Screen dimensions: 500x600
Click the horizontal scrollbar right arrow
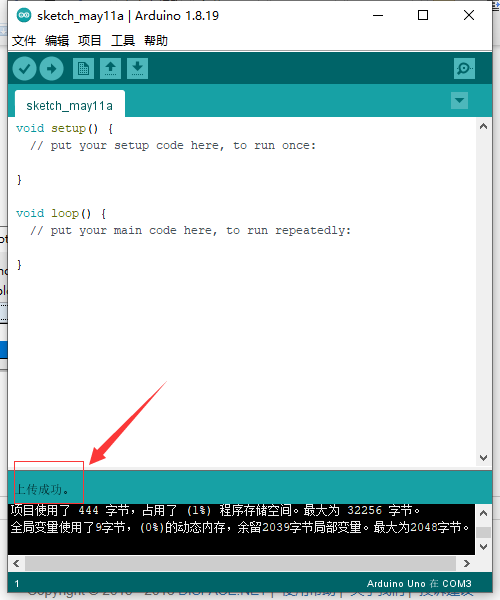[467, 563]
